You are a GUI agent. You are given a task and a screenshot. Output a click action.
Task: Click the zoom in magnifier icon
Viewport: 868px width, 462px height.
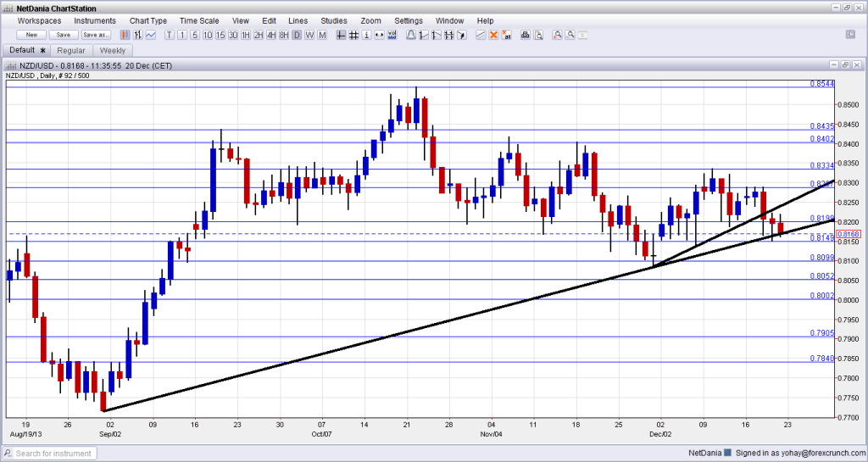point(558,35)
